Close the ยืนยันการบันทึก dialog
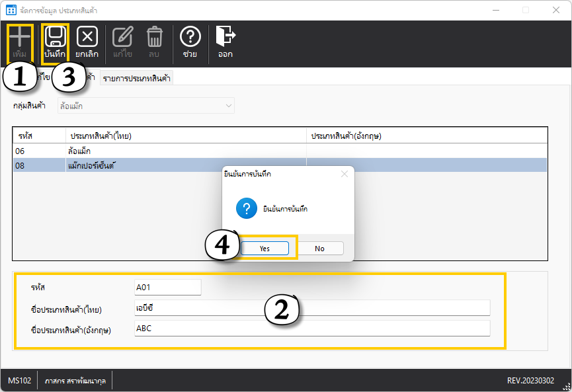 (x=344, y=175)
